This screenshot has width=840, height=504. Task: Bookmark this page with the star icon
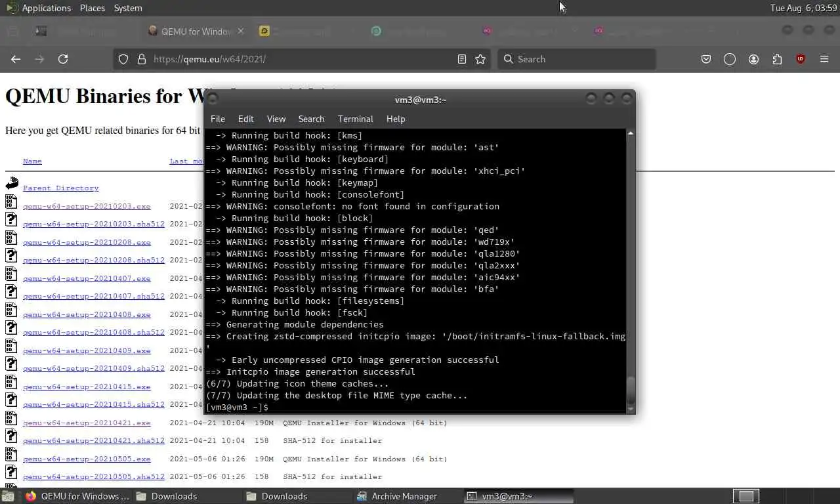[480, 59]
